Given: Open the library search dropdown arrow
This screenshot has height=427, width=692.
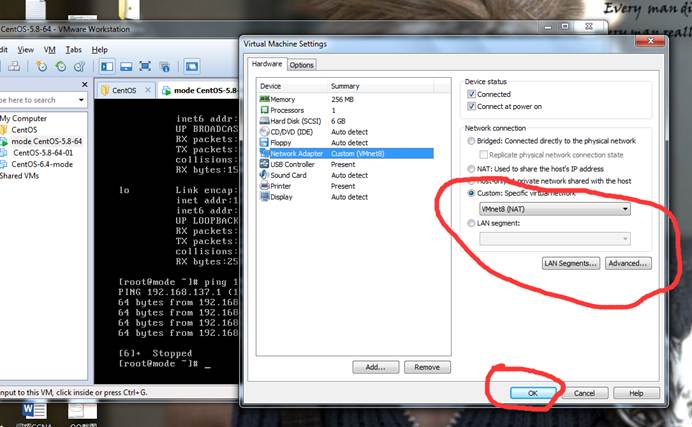Looking at the screenshot, I should coord(81,100).
